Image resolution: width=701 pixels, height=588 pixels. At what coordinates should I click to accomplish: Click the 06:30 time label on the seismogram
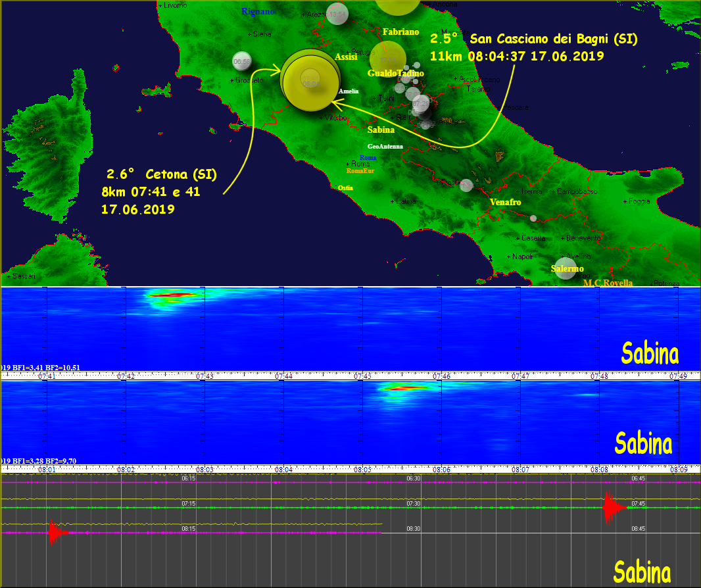coord(414,478)
